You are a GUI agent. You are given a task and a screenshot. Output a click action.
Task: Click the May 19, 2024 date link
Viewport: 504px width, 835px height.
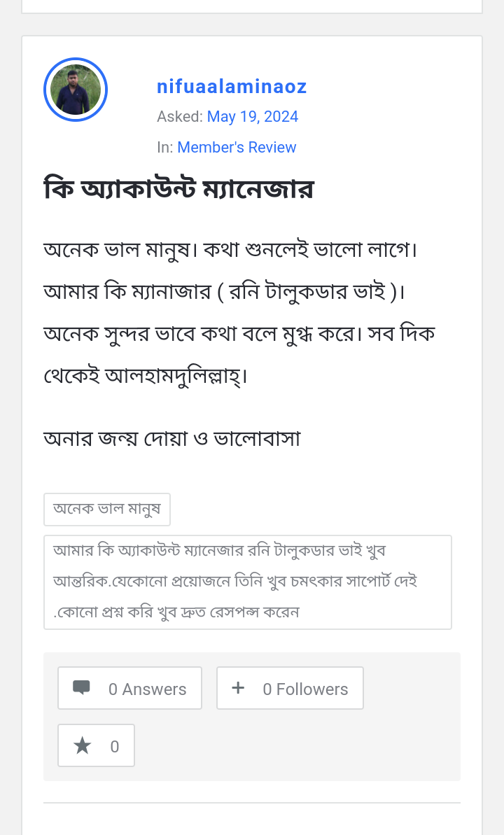click(x=253, y=117)
